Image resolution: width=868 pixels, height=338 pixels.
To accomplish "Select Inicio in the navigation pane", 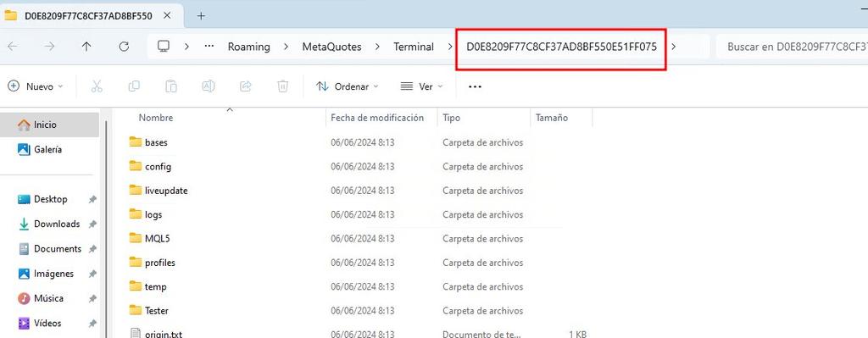I will [x=50, y=125].
